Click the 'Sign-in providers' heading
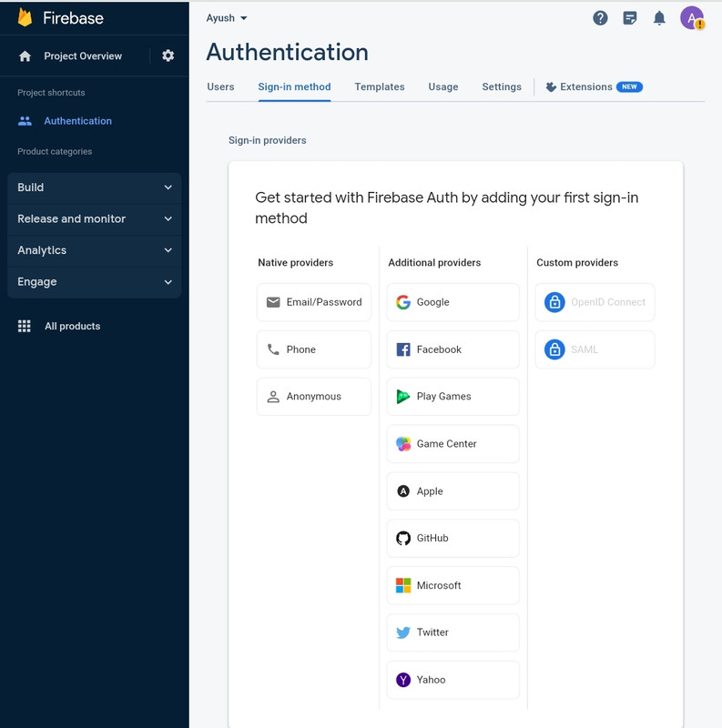Screen dimensions: 722x728 (x=267, y=140)
